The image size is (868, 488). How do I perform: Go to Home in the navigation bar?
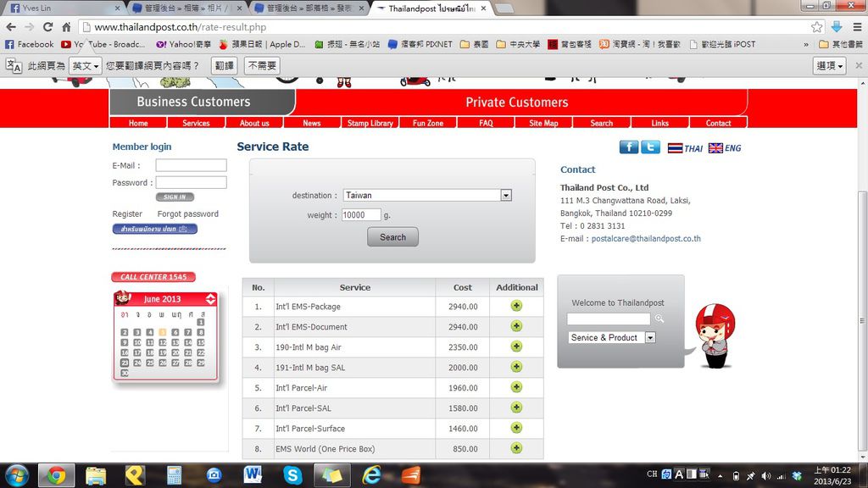click(x=138, y=123)
